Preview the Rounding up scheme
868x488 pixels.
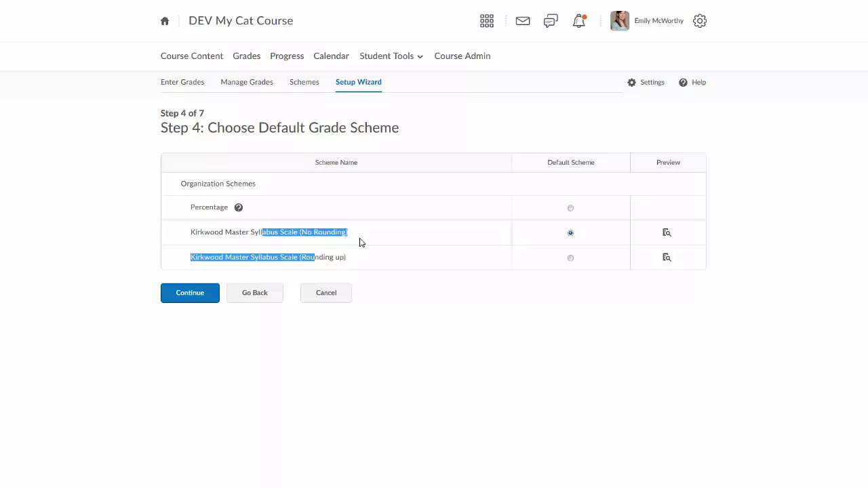click(667, 258)
